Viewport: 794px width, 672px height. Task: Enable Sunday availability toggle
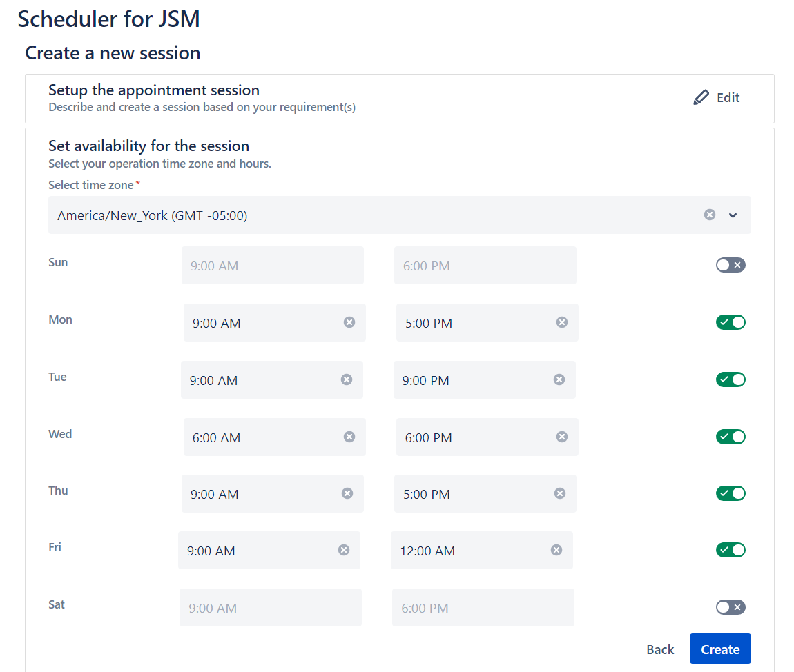[x=730, y=265]
